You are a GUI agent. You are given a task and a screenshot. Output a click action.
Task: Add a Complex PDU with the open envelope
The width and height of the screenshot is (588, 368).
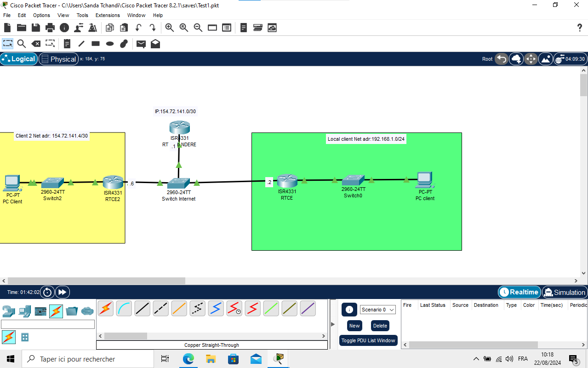point(155,44)
